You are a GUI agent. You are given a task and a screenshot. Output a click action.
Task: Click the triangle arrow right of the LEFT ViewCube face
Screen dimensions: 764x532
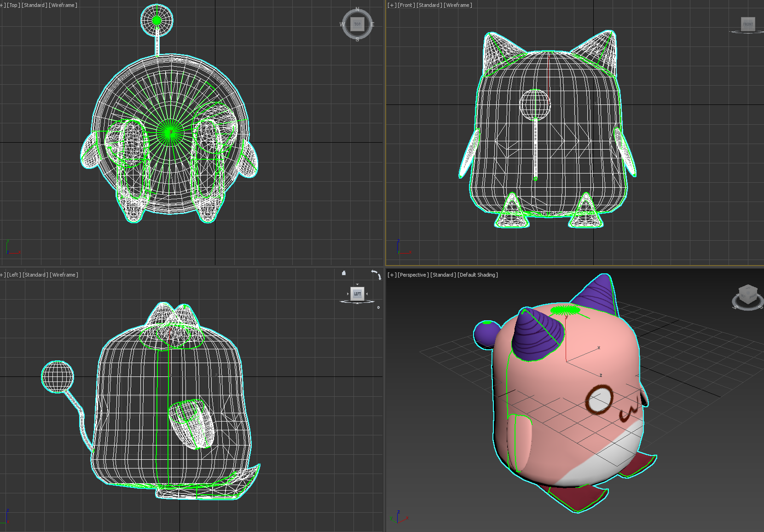(x=367, y=294)
